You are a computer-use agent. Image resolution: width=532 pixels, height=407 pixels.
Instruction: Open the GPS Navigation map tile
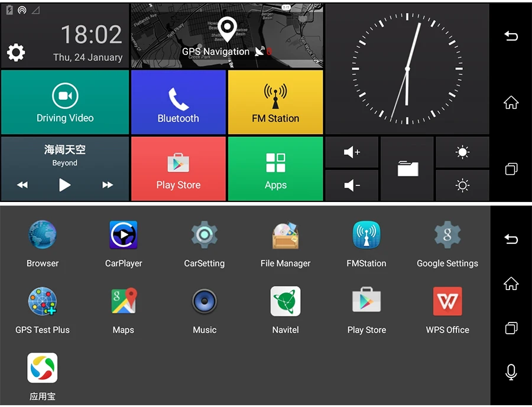tap(227, 35)
